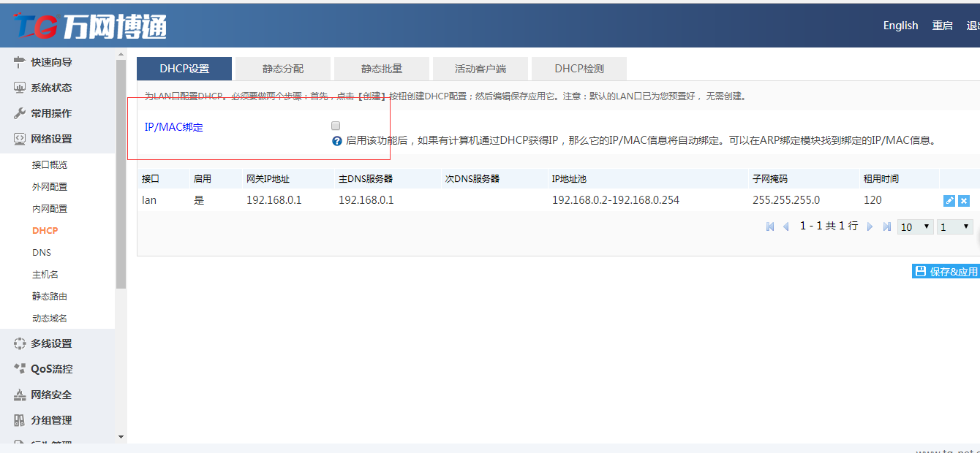Screen dimensions: 980x453
Task: Click the lan cell in the table
Action: (x=149, y=200)
